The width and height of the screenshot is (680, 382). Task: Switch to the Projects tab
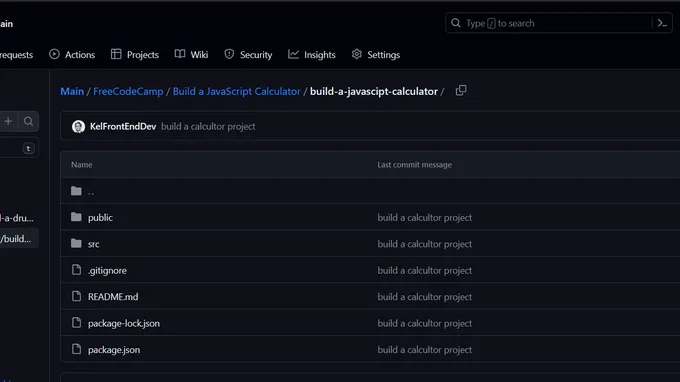pyautogui.click(x=135, y=55)
